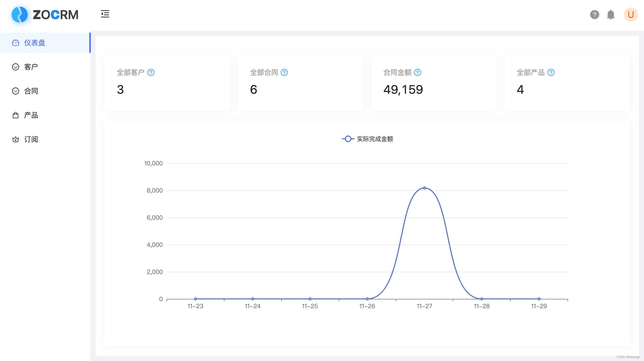This screenshot has width=644, height=361.
Task: Collapse the sidebar using the top-left icon
Action: [x=105, y=14]
